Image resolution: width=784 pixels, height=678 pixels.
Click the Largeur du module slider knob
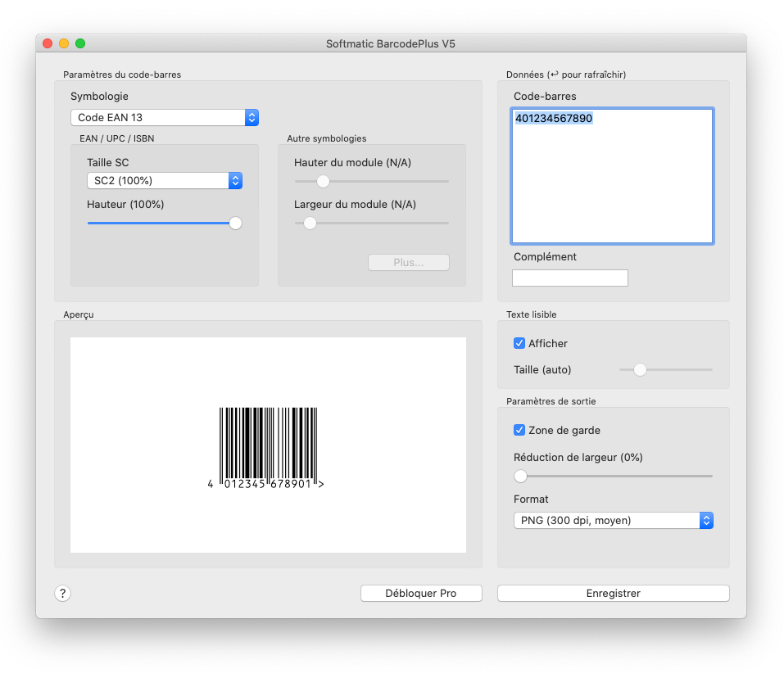tap(310, 223)
